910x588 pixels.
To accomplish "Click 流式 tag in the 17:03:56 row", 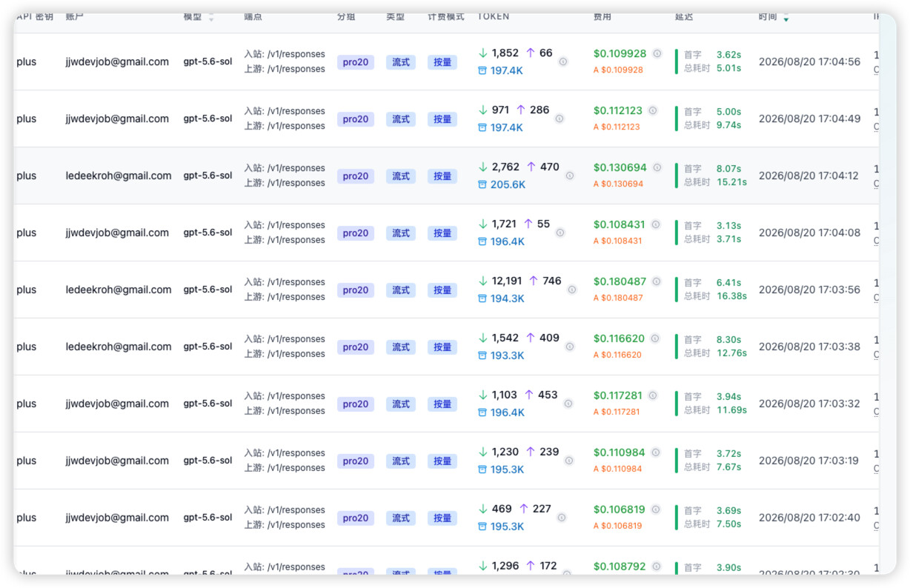I will [401, 290].
